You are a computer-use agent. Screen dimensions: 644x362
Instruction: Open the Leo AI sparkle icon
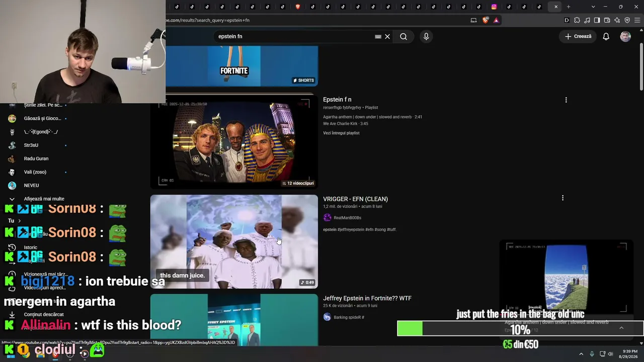point(617,20)
